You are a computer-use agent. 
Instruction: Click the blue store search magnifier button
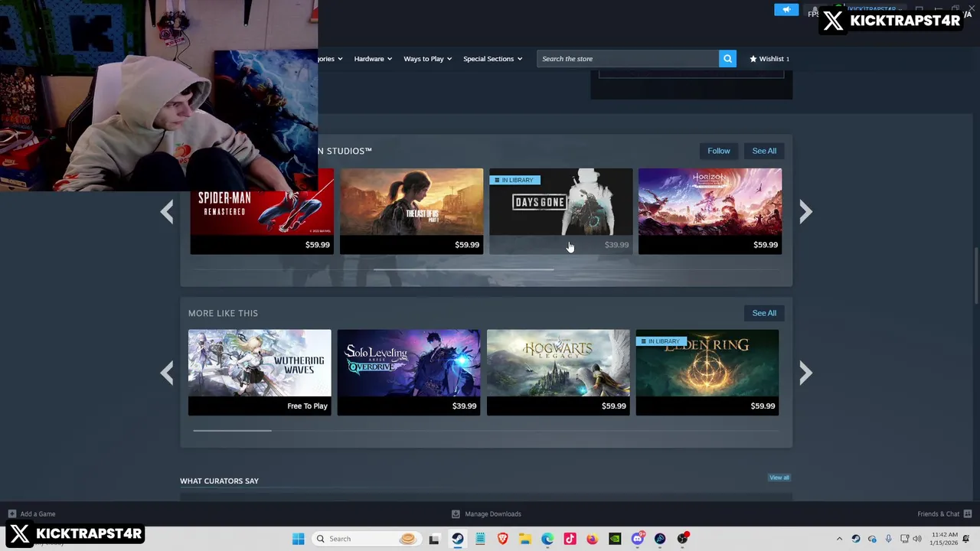(x=727, y=59)
